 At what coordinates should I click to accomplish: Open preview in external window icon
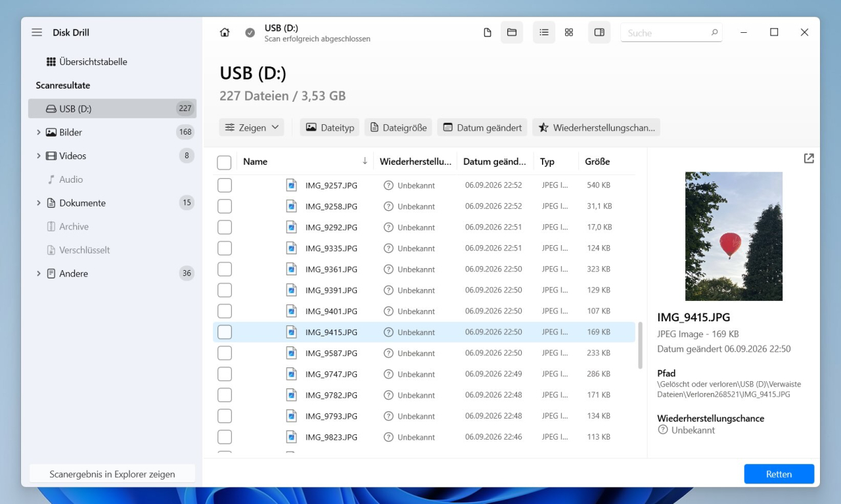pyautogui.click(x=809, y=158)
